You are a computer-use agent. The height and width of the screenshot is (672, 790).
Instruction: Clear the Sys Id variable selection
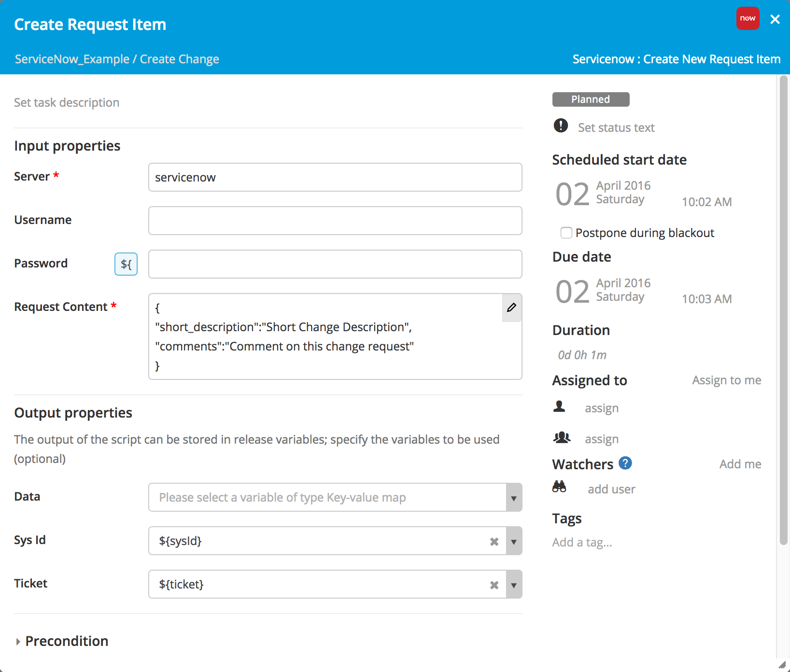click(x=494, y=542)
